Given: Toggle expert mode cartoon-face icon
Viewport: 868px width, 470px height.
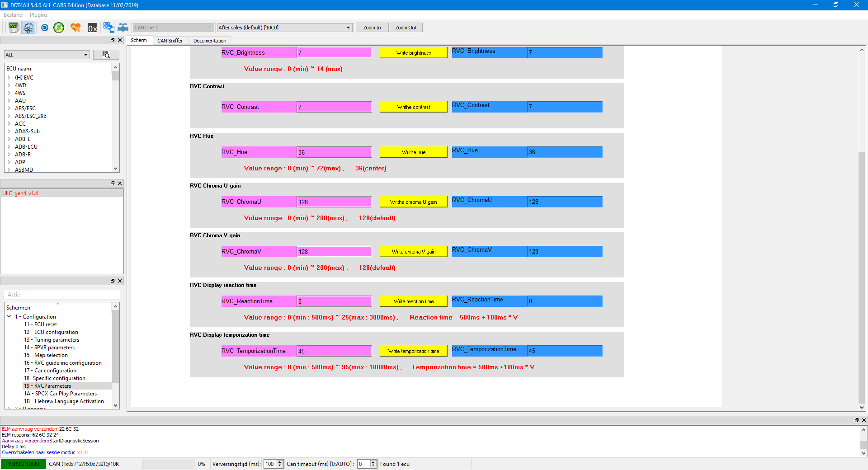Looking at the screenshot, I should click(28, 28).
